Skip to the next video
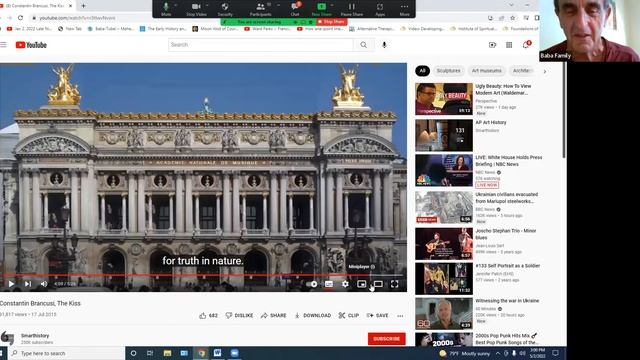 click(x=28, y=284)
